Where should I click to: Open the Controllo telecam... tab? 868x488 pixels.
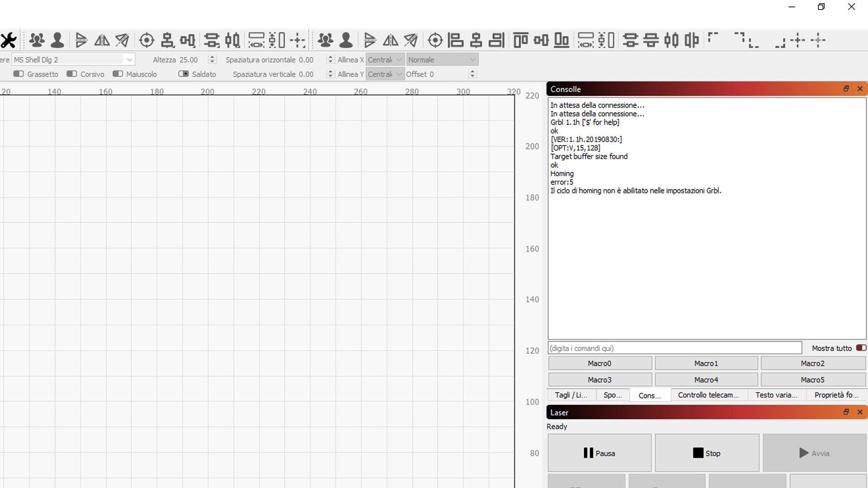click(x=708, y=395)
